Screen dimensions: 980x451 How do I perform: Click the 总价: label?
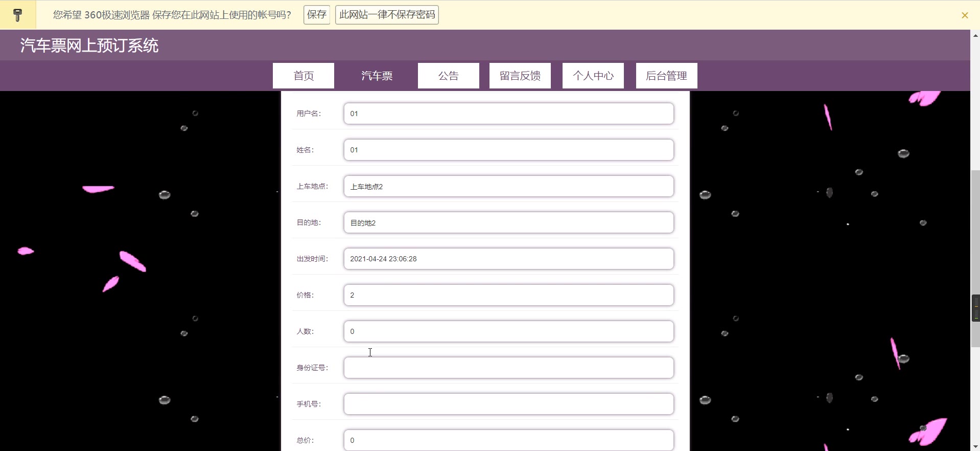[305, 440]
